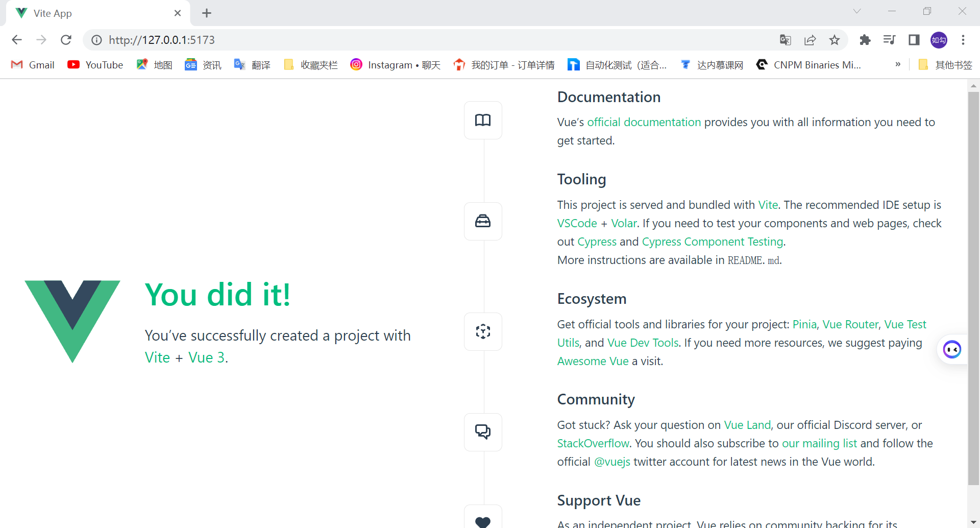Open the Vue Land Discord link
Image resolution: width=980 pixels, height=528 pixels.
pyautogui.click(x=747, y=425)
